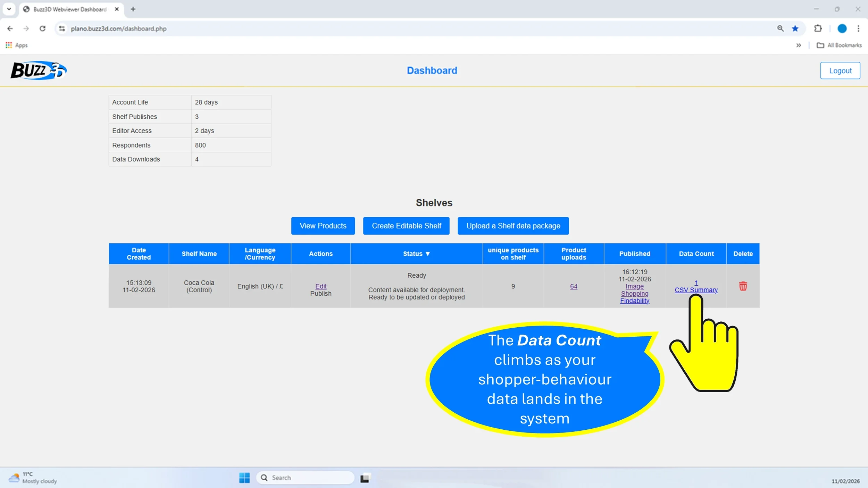Click the taskbar Search field

[x=306, y=478]
